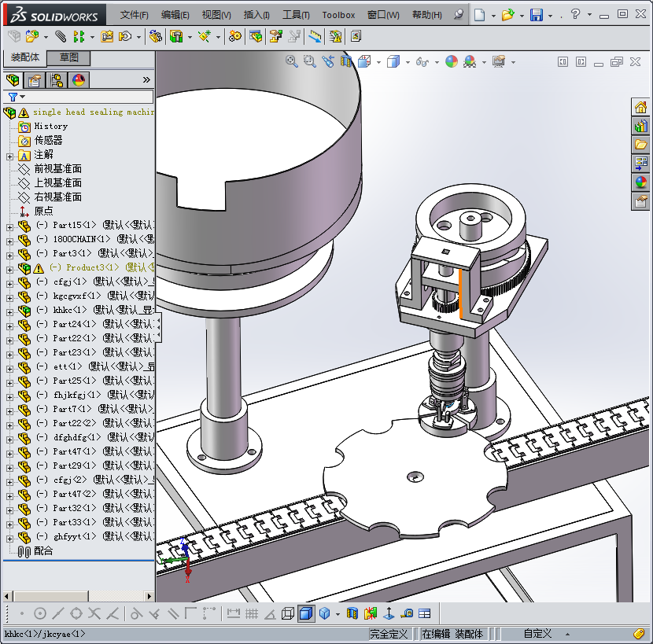Select 前视基准面 in the feature tree
The image size is (653, 644).
pyautogui.click(x=57, y=169)
